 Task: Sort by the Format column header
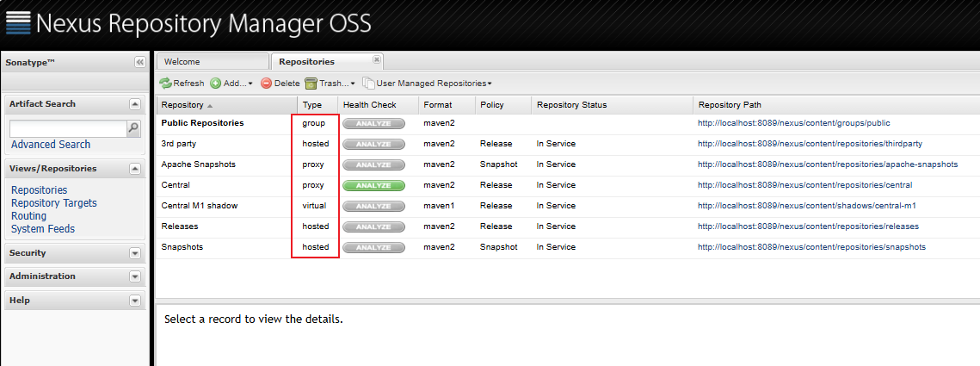447,105
